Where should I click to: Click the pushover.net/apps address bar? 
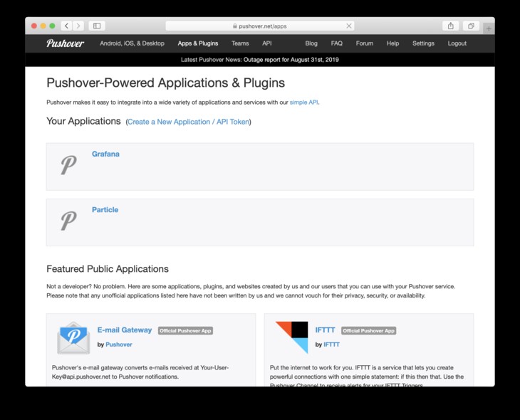259,26
